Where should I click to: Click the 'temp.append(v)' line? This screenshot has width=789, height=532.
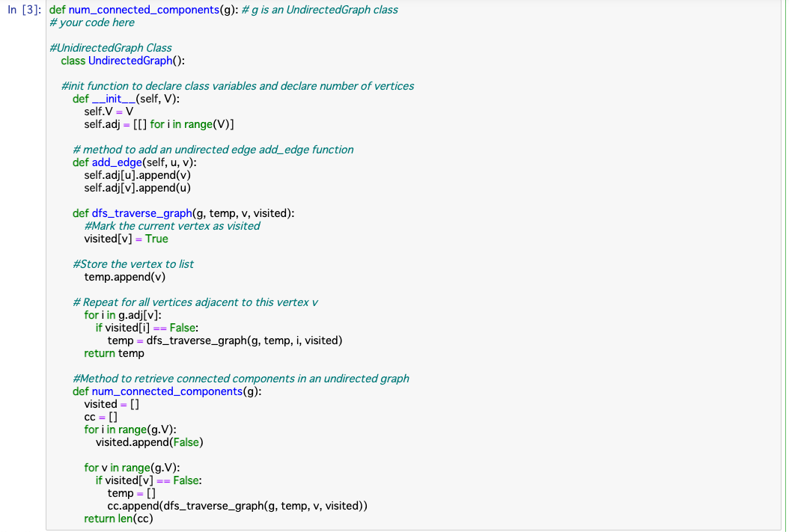point(125,277)
